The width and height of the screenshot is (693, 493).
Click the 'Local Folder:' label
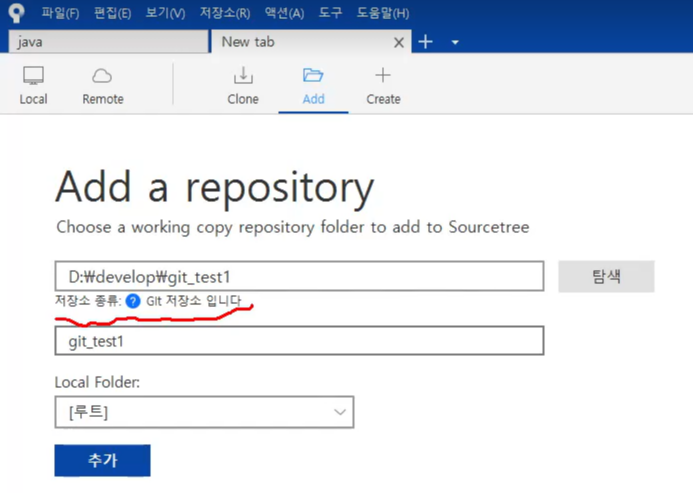[x=97, y=382]
